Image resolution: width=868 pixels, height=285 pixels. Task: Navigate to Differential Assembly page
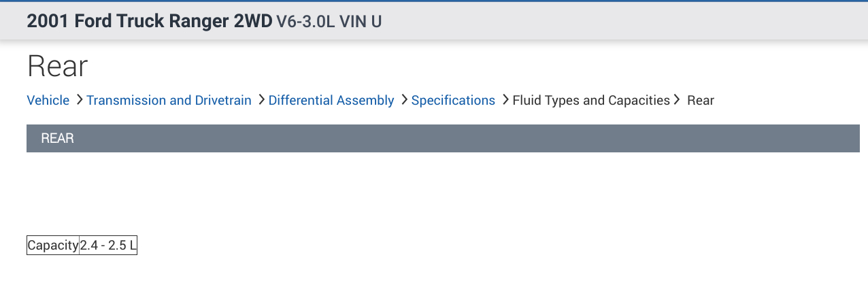click(x=331, y=101)
